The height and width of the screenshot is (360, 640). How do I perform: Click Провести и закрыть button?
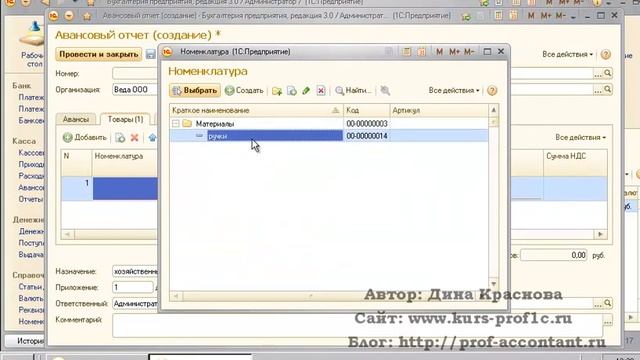[99, 54]
